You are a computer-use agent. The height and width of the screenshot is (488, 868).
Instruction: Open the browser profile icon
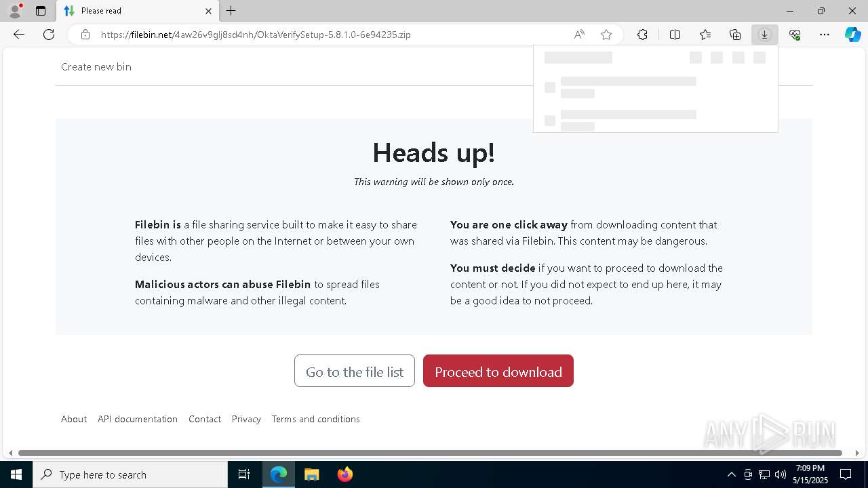15,11
